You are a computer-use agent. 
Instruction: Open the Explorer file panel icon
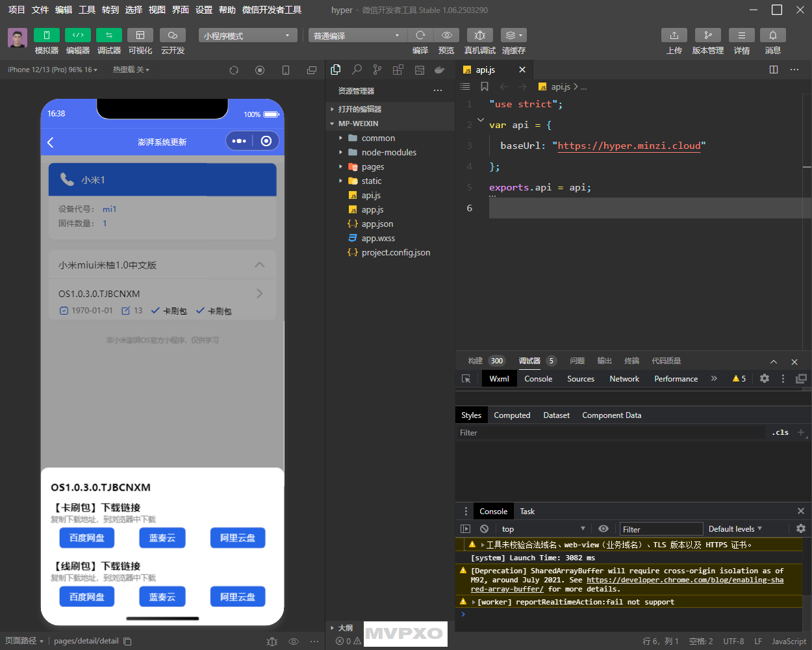tap(336, 70)
